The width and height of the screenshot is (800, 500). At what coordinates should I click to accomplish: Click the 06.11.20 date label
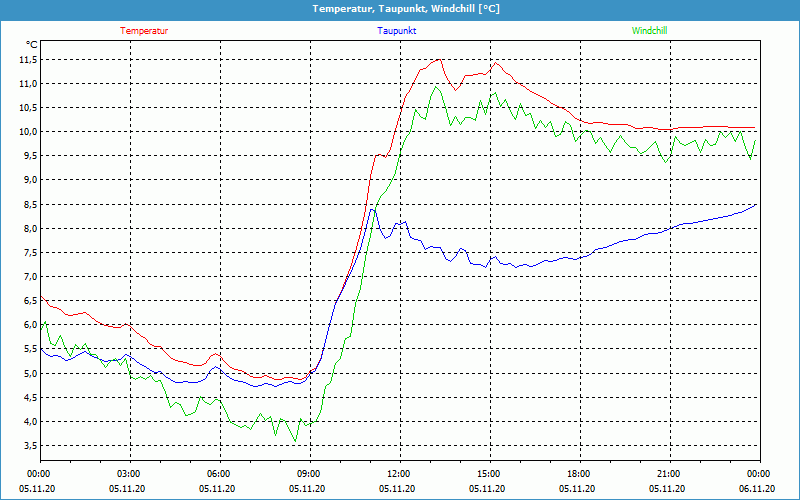tap(757, 489)
